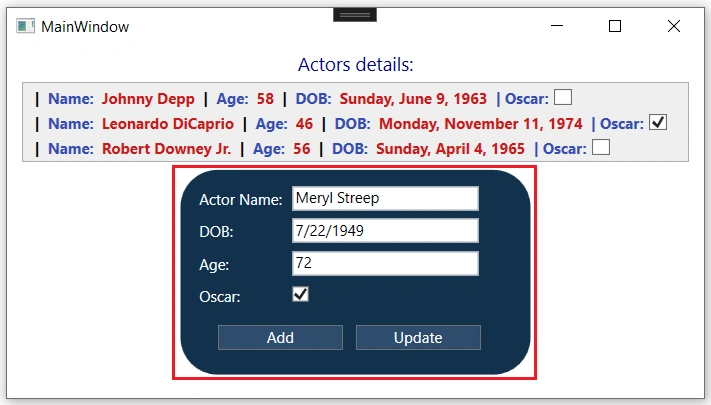711x405 pixels.
Task: Click the date Monday, November 11, 1974
Action: coord(481,123)
